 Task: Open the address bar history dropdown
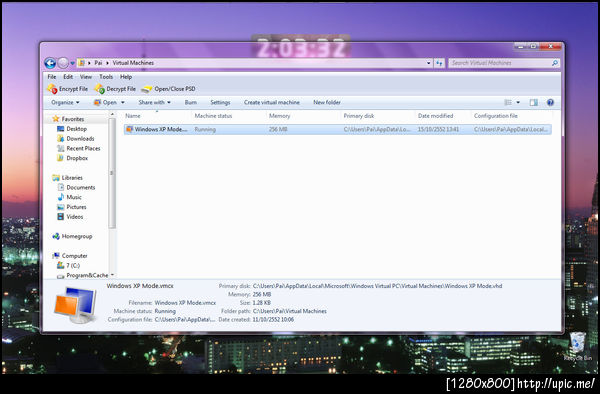[429, 63]
